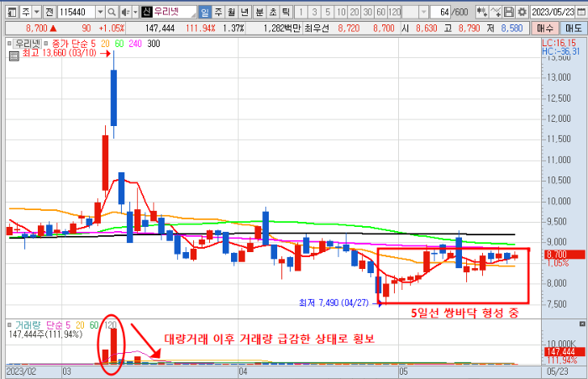Close the volume pane with its X icon

(x=582, y=324)
